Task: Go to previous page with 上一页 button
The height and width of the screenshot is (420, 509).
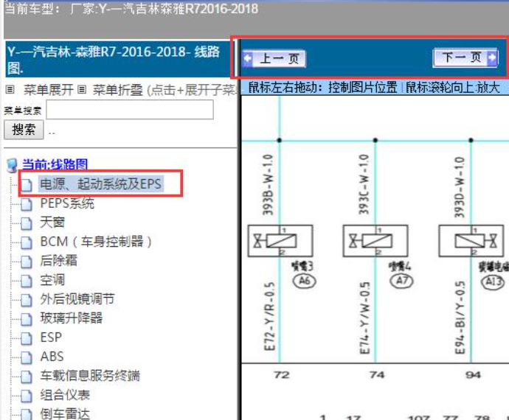Action: click(x=274, y=59)
